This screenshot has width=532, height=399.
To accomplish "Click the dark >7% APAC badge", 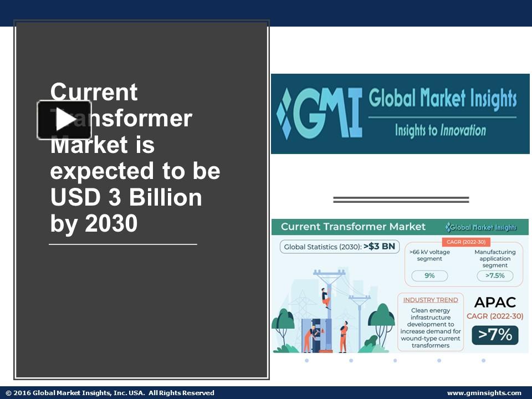I will pyautogui.click(x=494, y=334).
